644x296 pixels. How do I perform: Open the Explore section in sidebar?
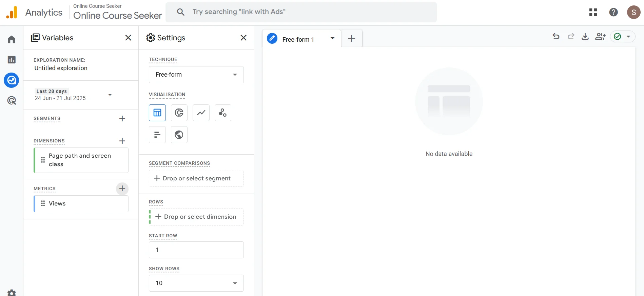pos(12,80)
